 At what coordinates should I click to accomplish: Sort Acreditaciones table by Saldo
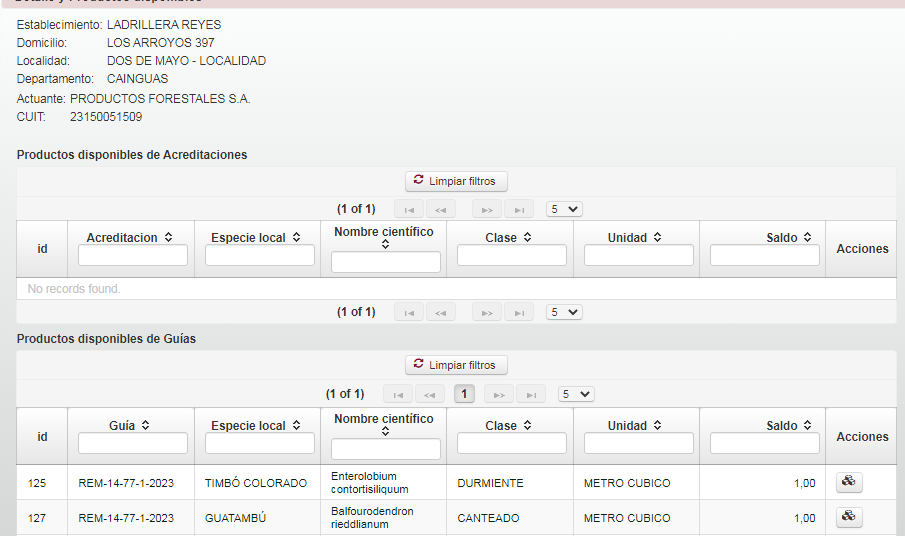[x=807, y=237]
